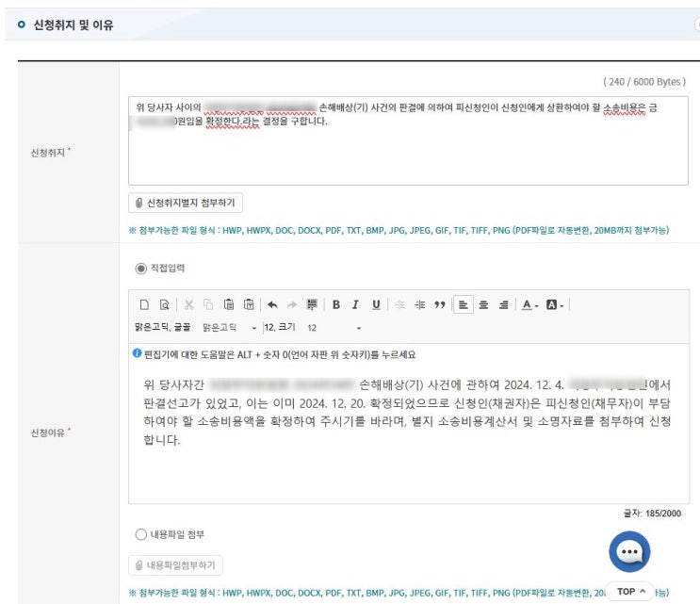This screenshot has height=604, width=700.
Task: Open the 맑은고딕 font family dropdown
Action: click(x=230, y=328)
